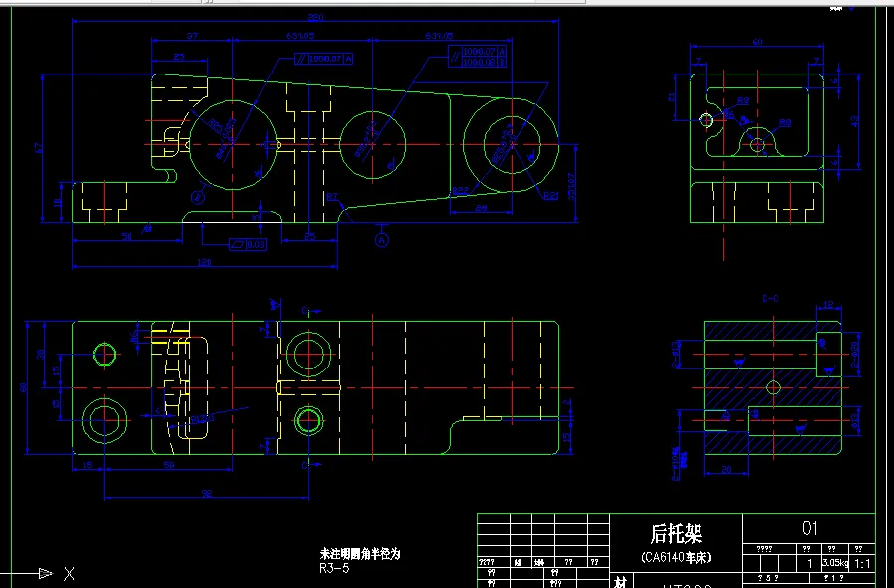The width and height of the screenshot is (894, 588).
Task: Select the C-C section label above right view
Action: tap(770, 298)
